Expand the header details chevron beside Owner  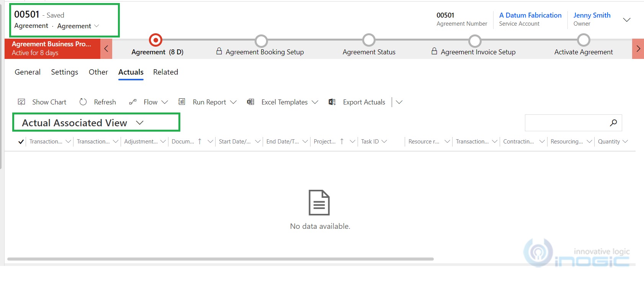627,20
